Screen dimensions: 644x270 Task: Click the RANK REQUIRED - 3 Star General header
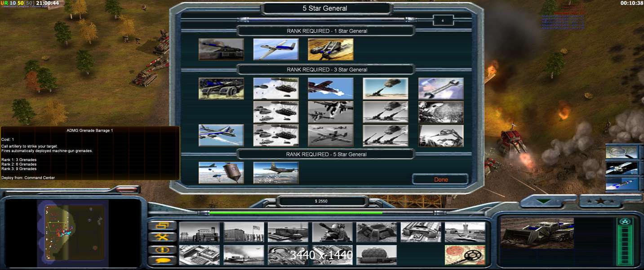click(x=327, y=70)
